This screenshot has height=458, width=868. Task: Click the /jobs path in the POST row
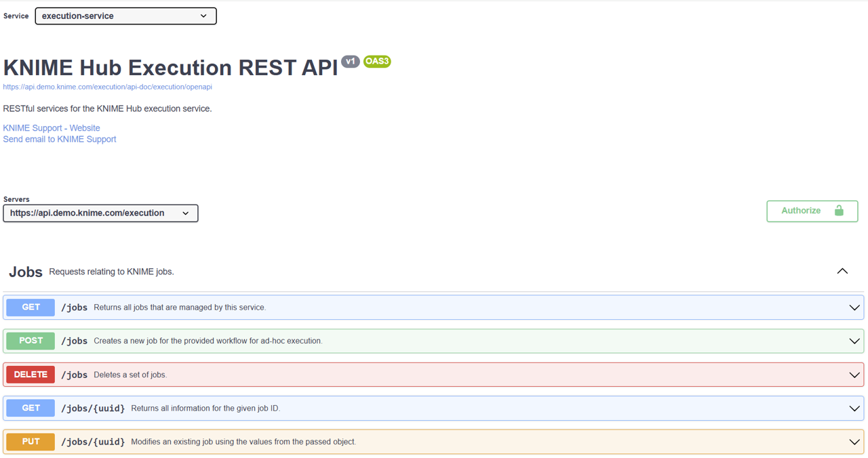[75, 341]
